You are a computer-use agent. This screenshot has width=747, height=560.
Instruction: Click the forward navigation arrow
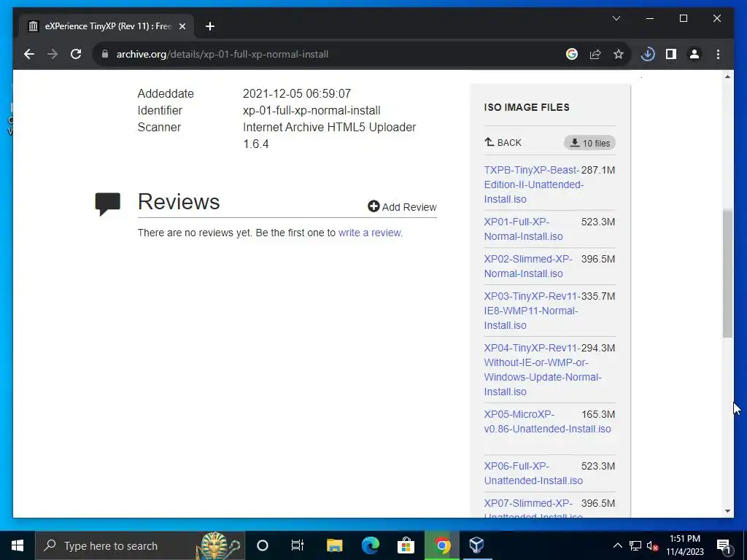53,54
